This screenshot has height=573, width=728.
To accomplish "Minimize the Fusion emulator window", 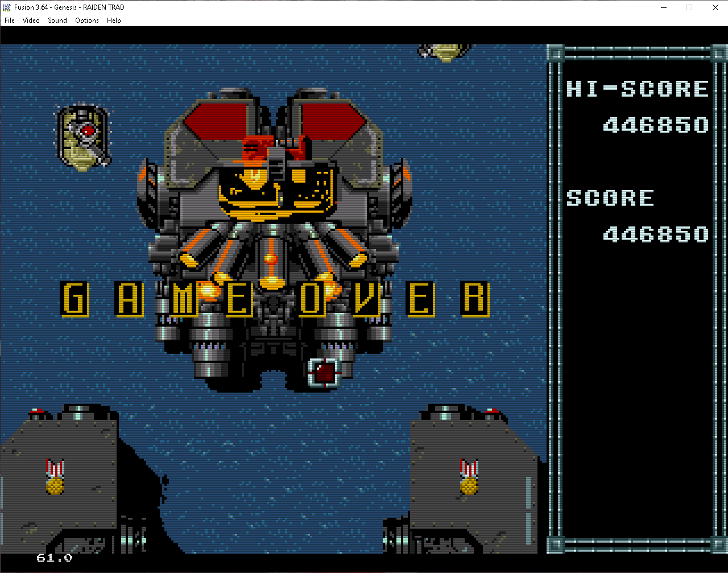I will [663, 7].
